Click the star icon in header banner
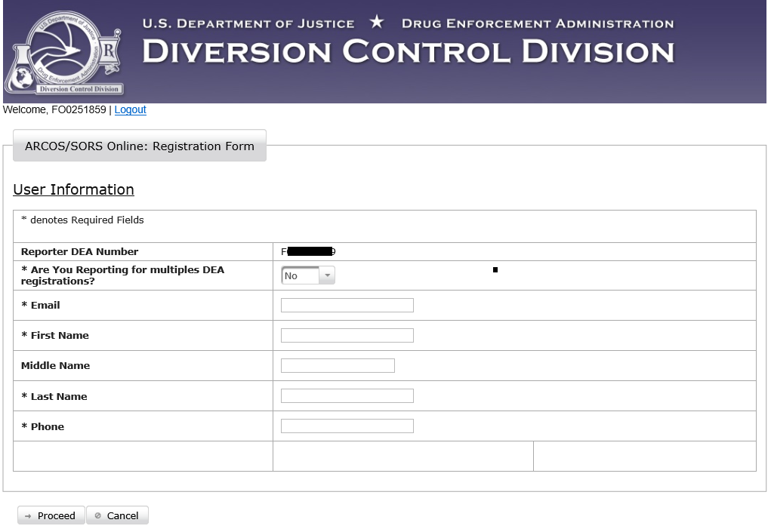The image size is (771, 532). coord(377,23)
